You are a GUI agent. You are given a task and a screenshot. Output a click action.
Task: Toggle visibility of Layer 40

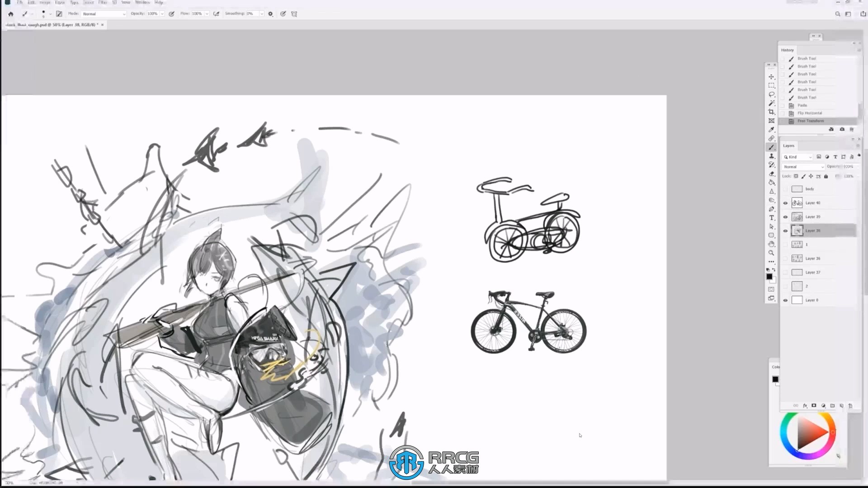(x=785, y=203)
